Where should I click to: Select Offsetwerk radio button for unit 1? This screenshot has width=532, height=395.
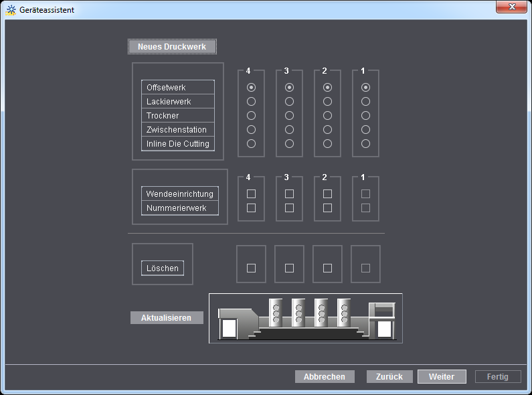pos(366,88)
